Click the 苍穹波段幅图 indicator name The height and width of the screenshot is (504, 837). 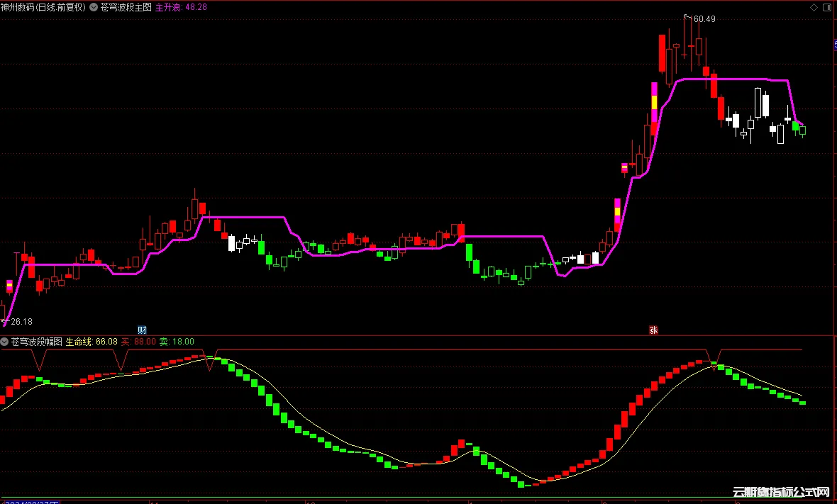click(x=37, y=342)
